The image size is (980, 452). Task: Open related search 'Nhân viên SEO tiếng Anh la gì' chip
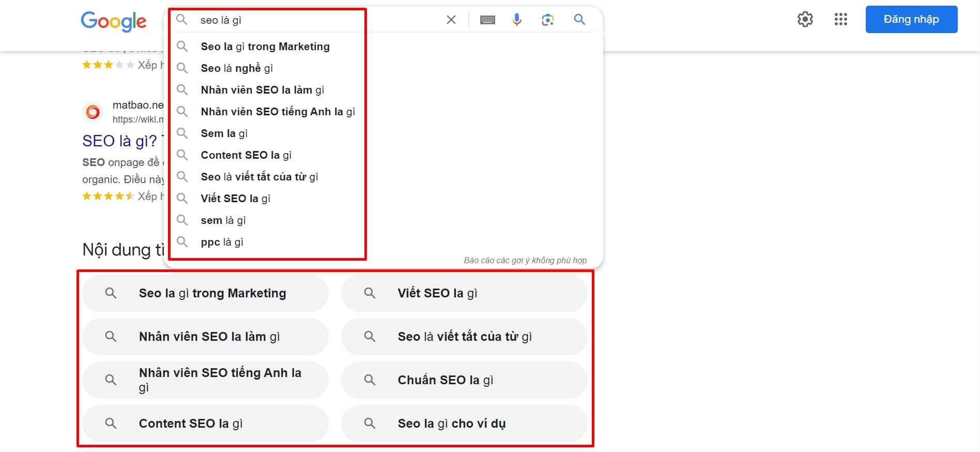point(205,380)
